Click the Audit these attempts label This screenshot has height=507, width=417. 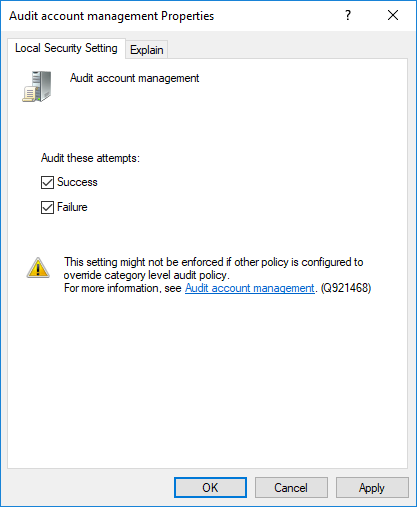[x=90, y=158]
